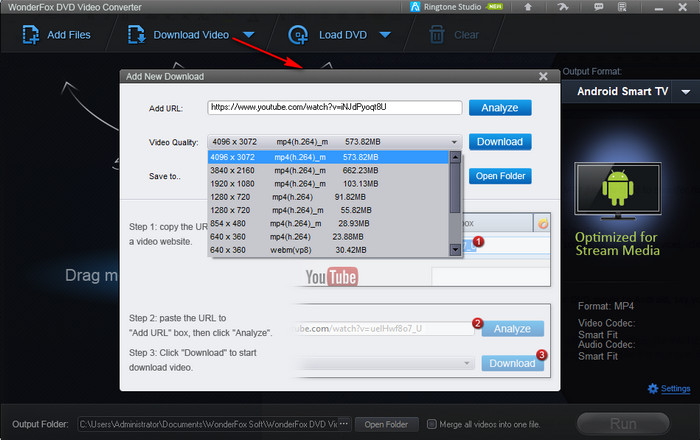This screenshot has width=700, height=440.
Task: Open Ringtone Studio from the title bar
Action: point(456,7)
